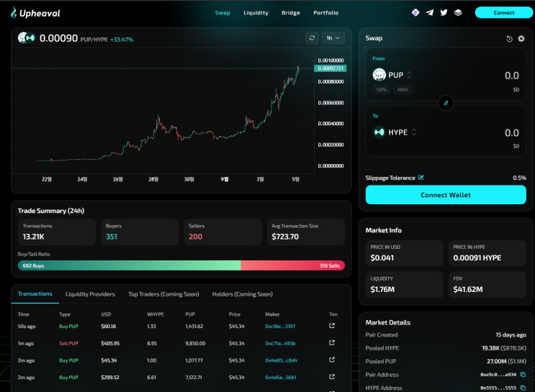Click the Type column header
The image size is (535, 392).
65,314
